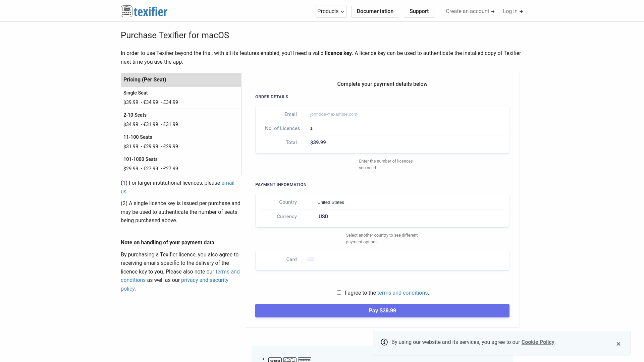
Task: Click the USD currency value
Action: tap(323, 217)
